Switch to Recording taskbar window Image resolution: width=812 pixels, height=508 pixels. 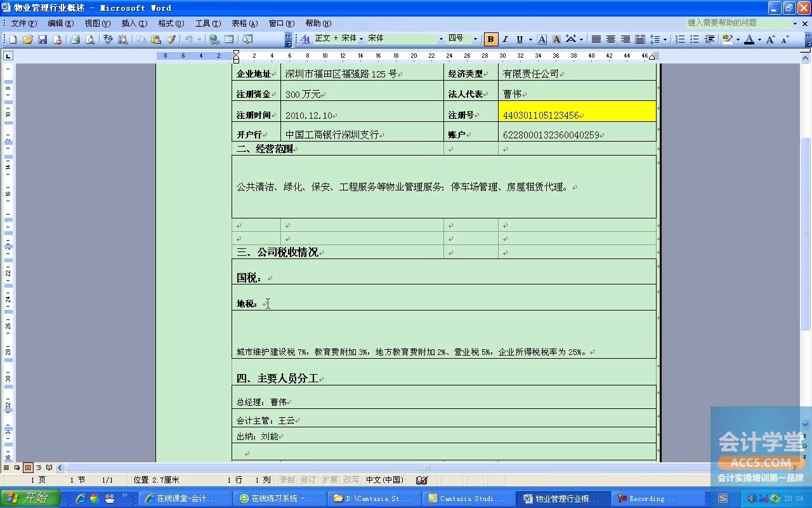(x=657, y=498)
